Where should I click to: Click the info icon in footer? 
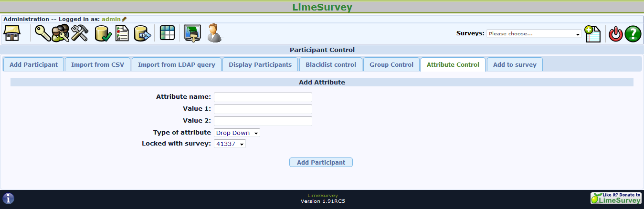(9, 199)
